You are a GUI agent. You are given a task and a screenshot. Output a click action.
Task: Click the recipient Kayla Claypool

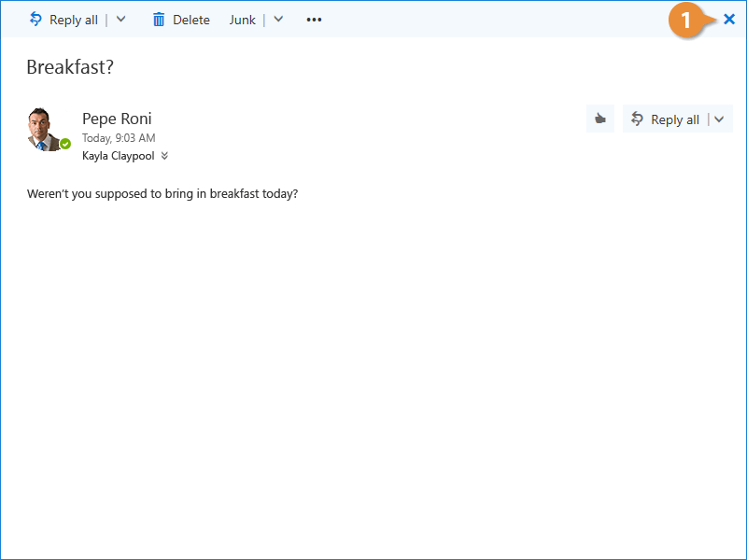119,156
